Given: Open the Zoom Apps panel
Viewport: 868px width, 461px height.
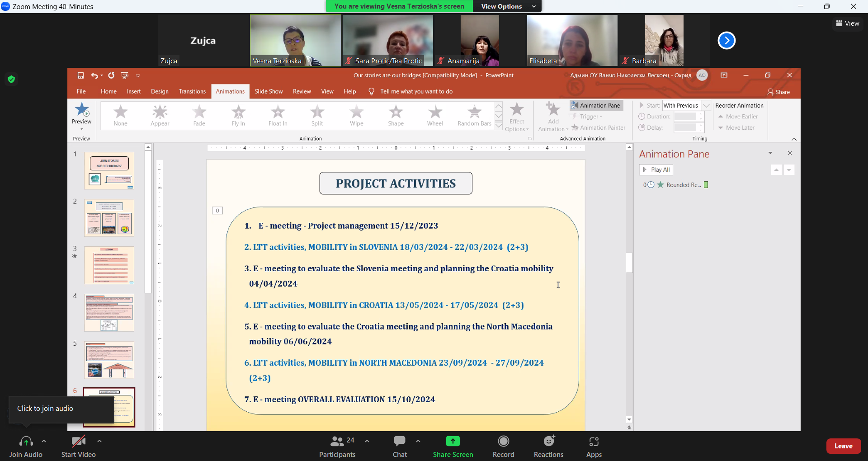Looking at the screenshot, I should pos(594,447).
